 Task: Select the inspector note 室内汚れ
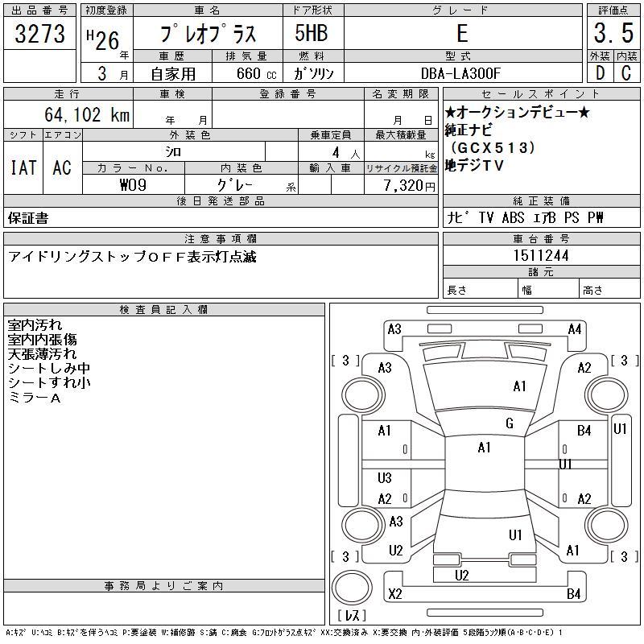35,325
